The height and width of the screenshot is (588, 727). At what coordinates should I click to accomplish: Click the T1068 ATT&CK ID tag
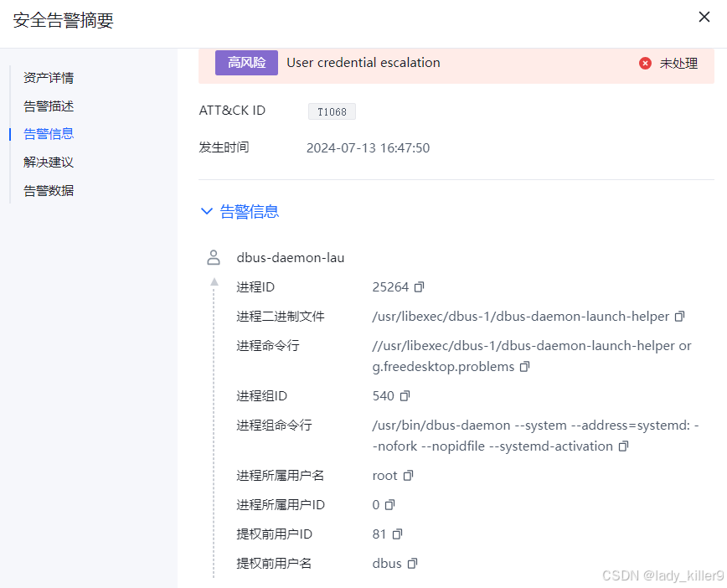tap(332, 111)
